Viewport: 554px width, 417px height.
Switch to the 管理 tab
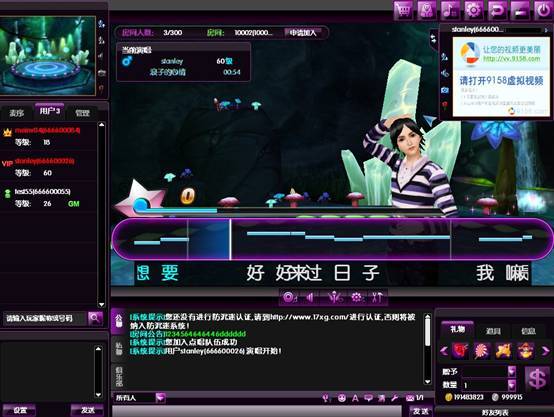point(82,113)
